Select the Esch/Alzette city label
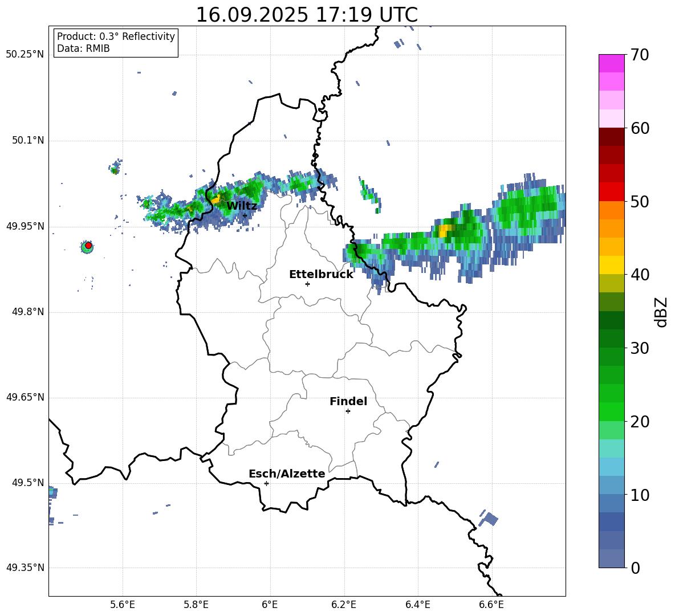Screen dimensions: 675x616 tap(287, 474)
